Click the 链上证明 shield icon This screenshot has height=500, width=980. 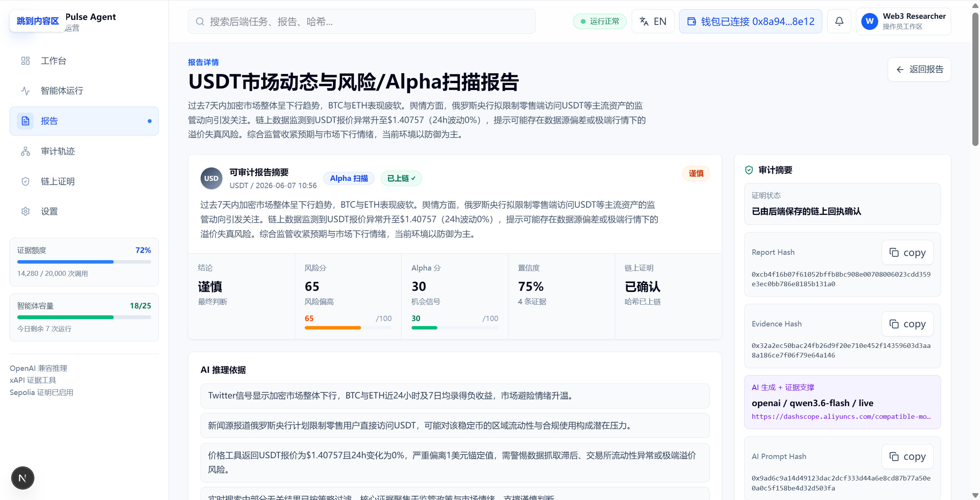(x=25, y=181)
